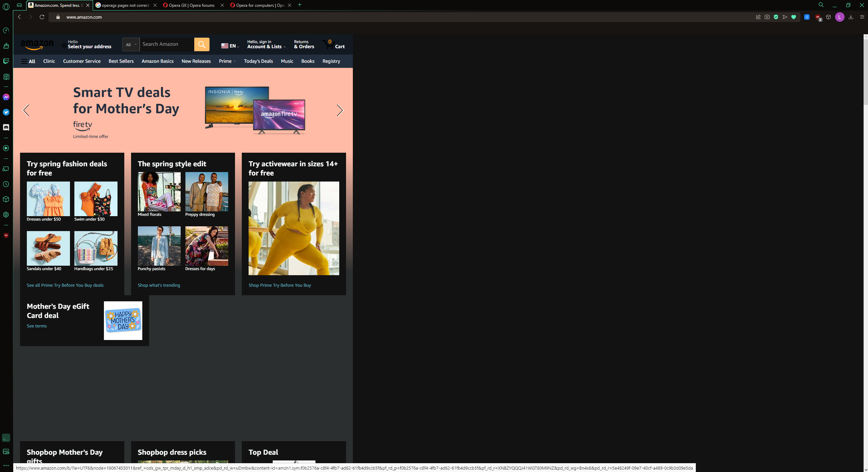
Task: Open History clock icon in sidebar
Action: (6, 184)
